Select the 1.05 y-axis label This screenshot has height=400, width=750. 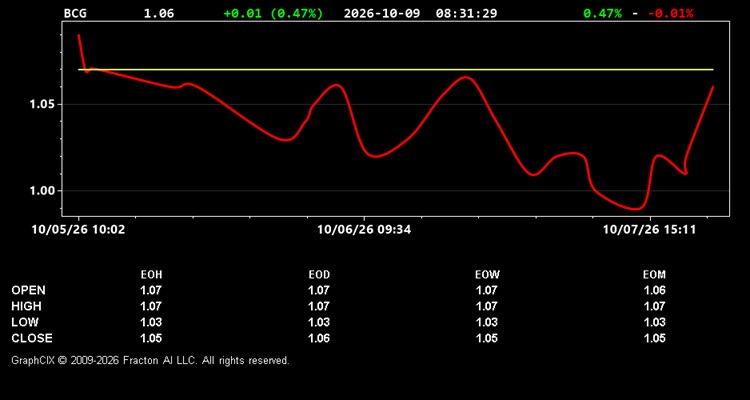click(x=42, y=104)
